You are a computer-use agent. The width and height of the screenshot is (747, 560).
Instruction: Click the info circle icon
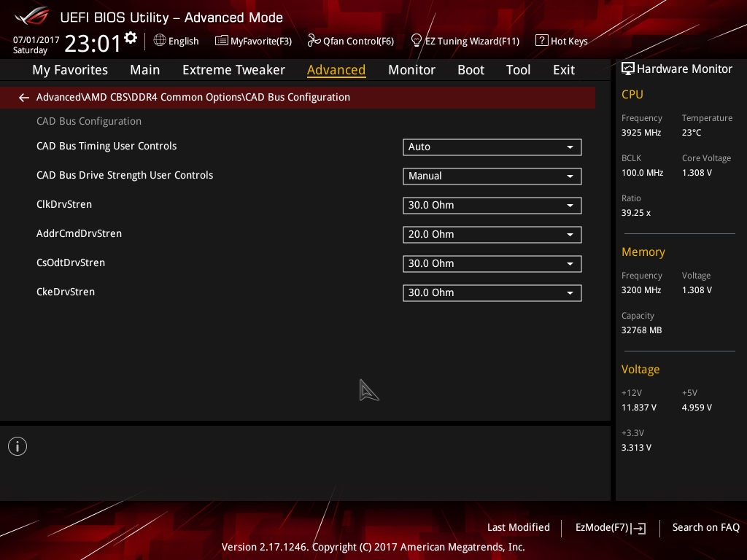point(18,446)
